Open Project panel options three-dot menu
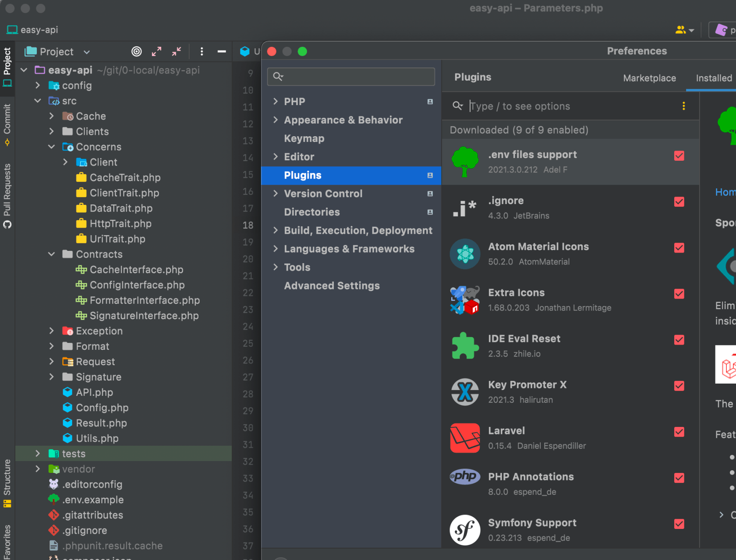The height and width of the screenshot is (560, 736). (x=202, y=52)
